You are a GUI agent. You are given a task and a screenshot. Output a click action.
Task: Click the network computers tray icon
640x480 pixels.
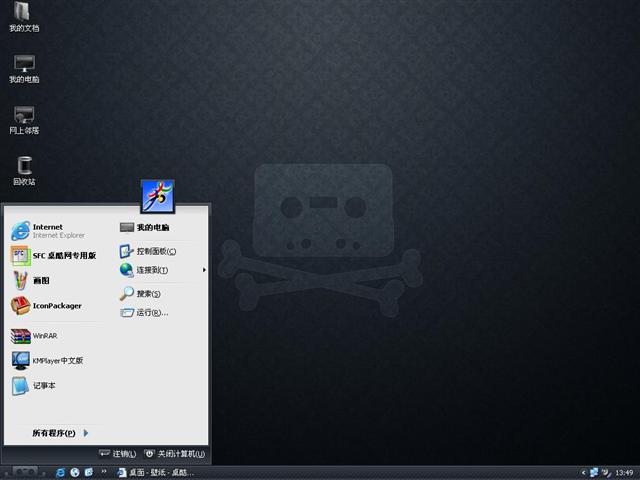click(594, 473)
